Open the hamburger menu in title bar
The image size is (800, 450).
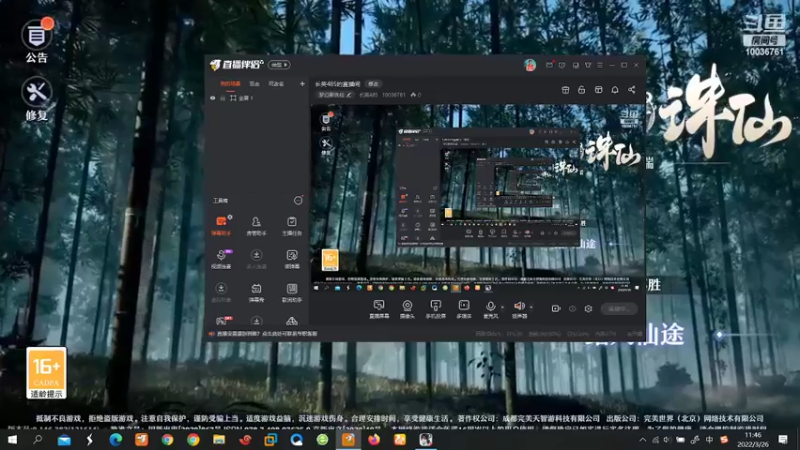(600, 65)
